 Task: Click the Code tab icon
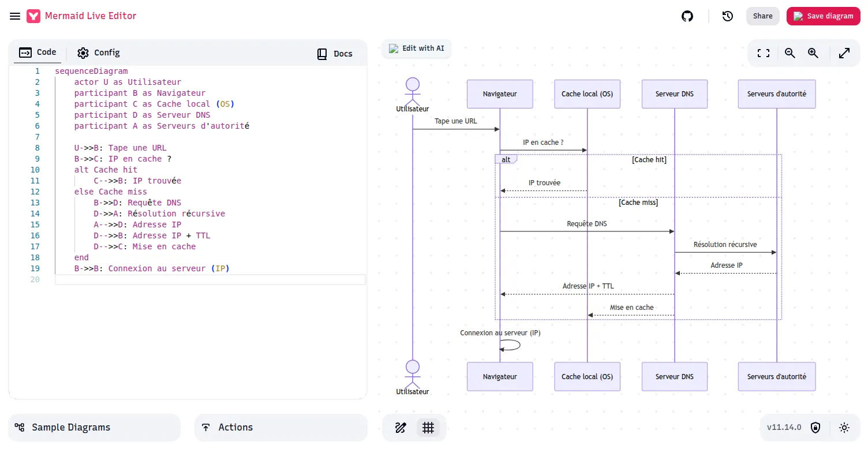25,53
